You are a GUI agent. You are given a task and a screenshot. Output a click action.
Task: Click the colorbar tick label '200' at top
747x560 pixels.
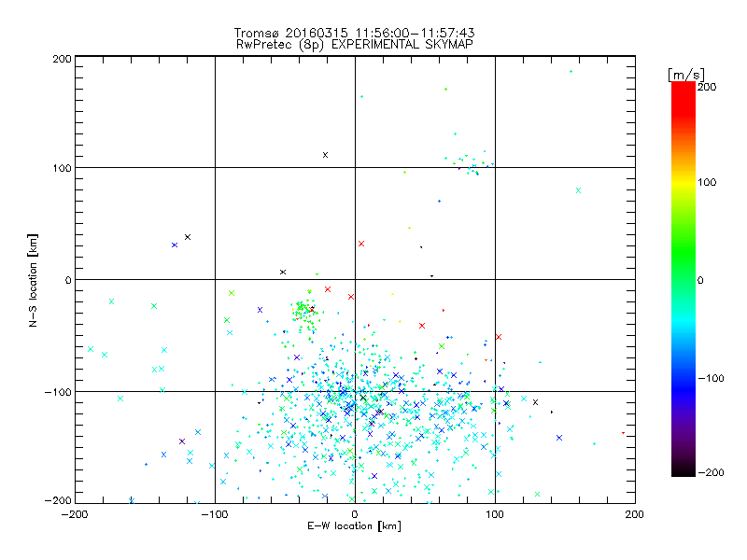point(707,87)
